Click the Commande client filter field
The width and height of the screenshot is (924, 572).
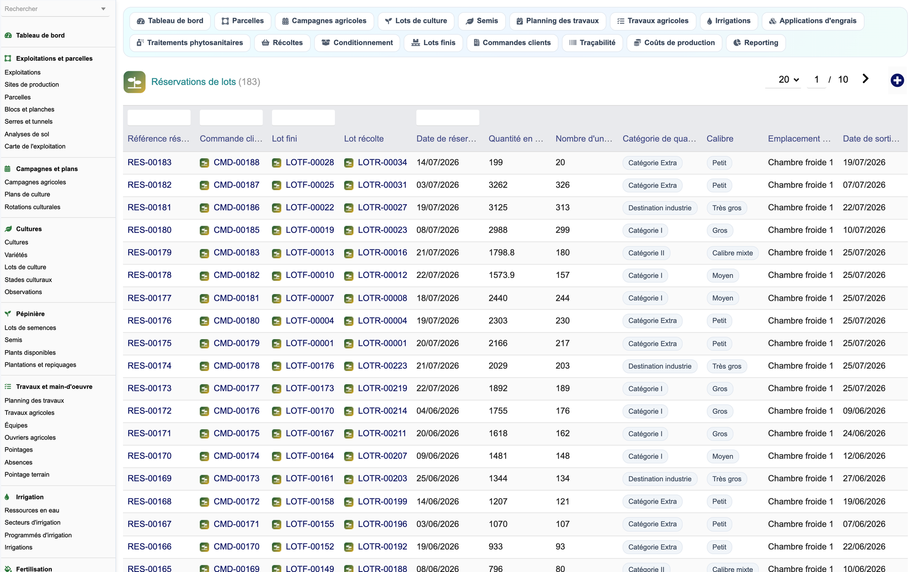pos(231,117)
